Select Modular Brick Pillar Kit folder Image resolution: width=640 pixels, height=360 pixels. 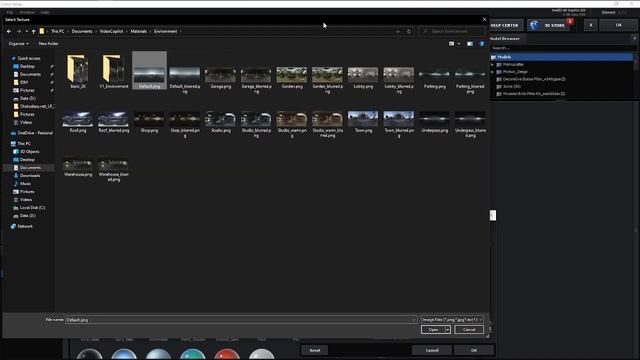[530, 94]
